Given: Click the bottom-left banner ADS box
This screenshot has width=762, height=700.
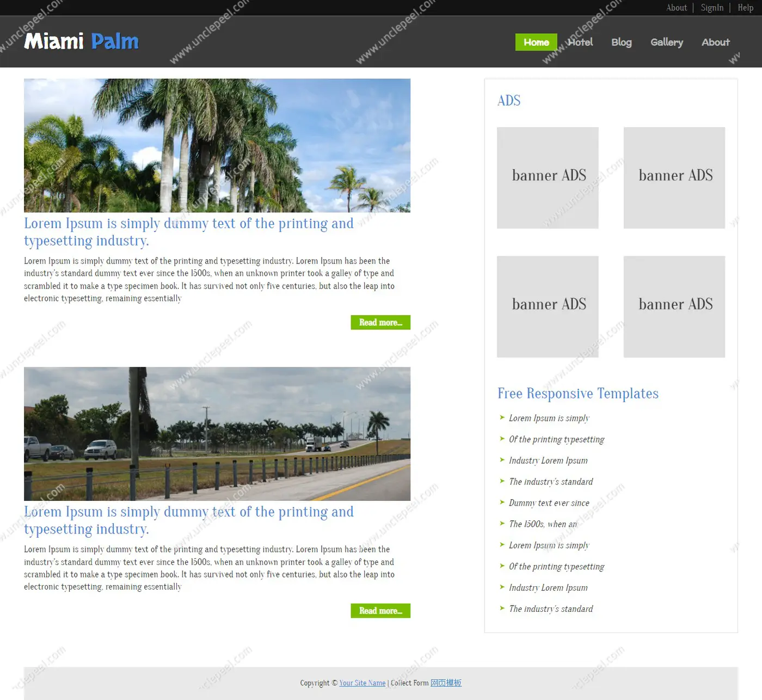Looking at the screenshot, I should tap(548, 307).
